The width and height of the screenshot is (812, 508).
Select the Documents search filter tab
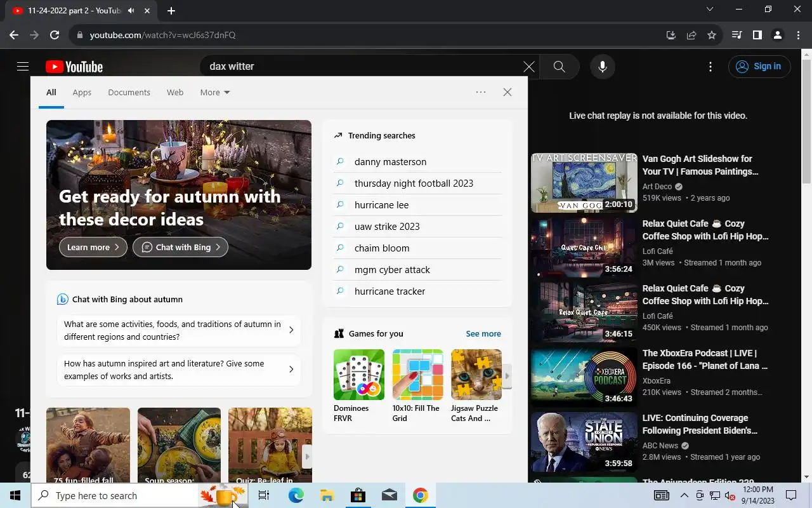pyautogui.click(x=129, y=92)
